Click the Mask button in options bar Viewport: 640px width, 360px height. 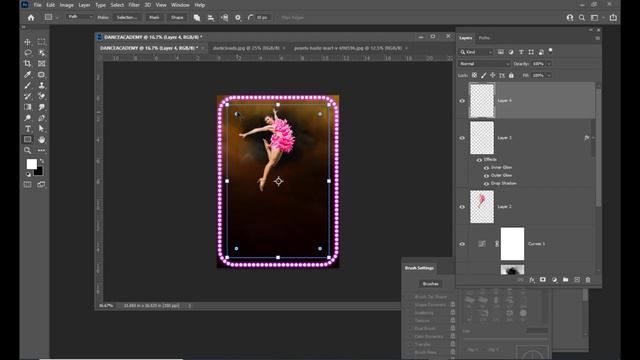point(154,18)
